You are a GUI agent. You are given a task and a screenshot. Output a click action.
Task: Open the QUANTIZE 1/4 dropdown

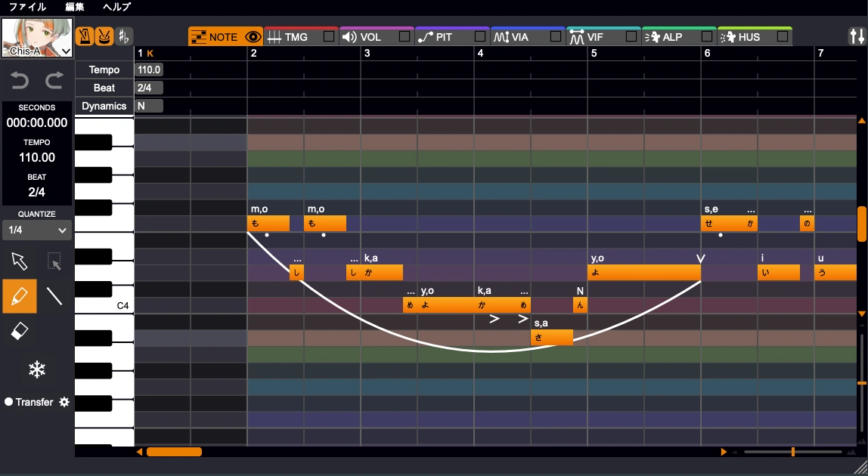[x=36, y=230]
